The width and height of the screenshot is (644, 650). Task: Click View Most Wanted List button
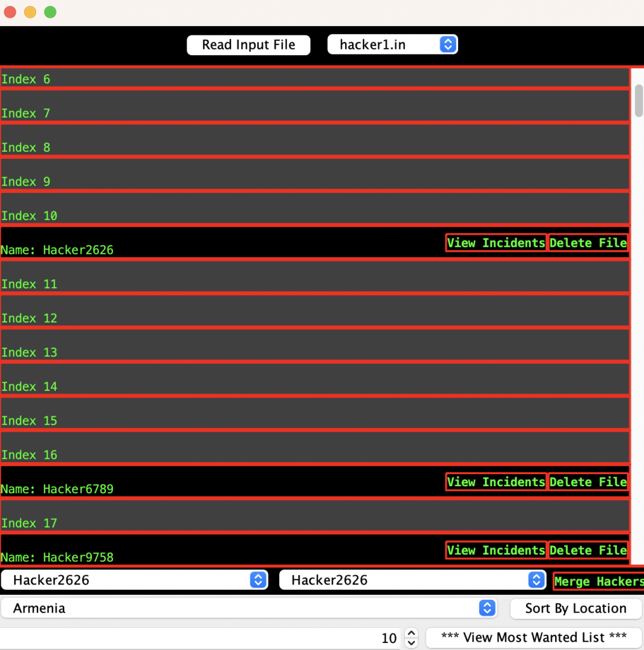(533, 637)
